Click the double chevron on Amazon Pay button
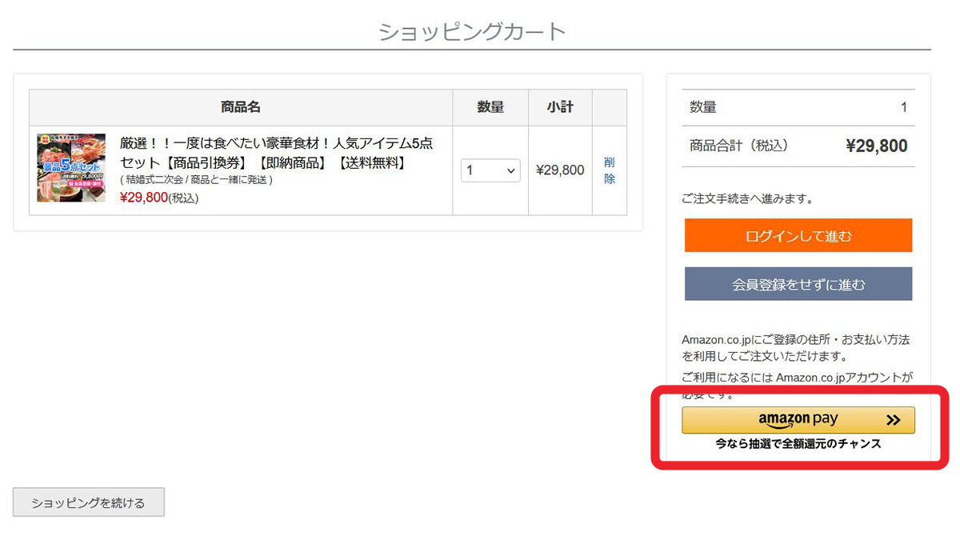The width and height of the screenshot is (960, 560). (894, 420)
